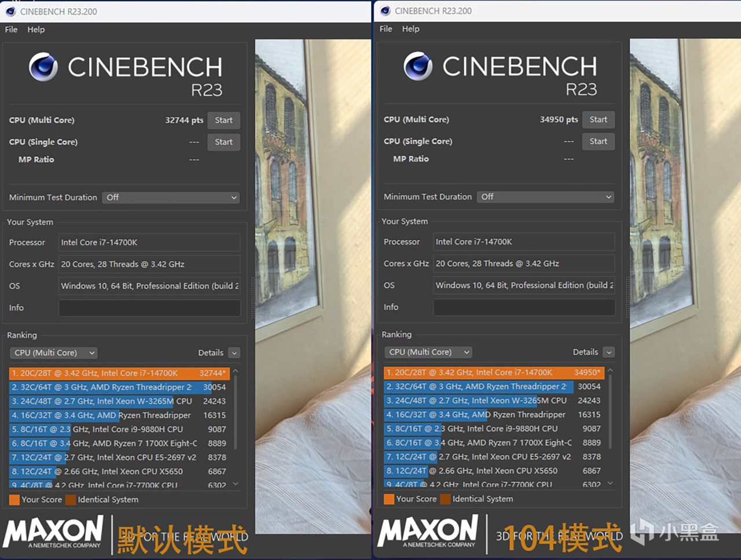
Task: Open Help menu in right Cinebench window
Action: [x=410, y=29]
